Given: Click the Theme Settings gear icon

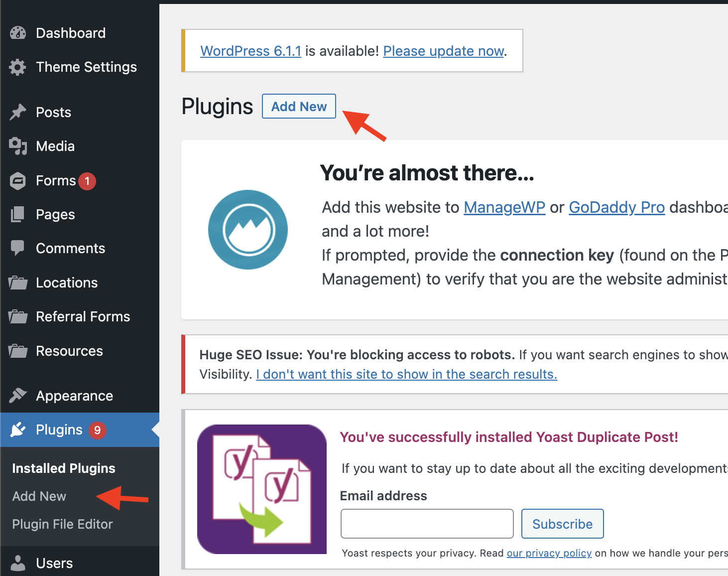Looking at the screenshot, I should click(x=18, y=67).
